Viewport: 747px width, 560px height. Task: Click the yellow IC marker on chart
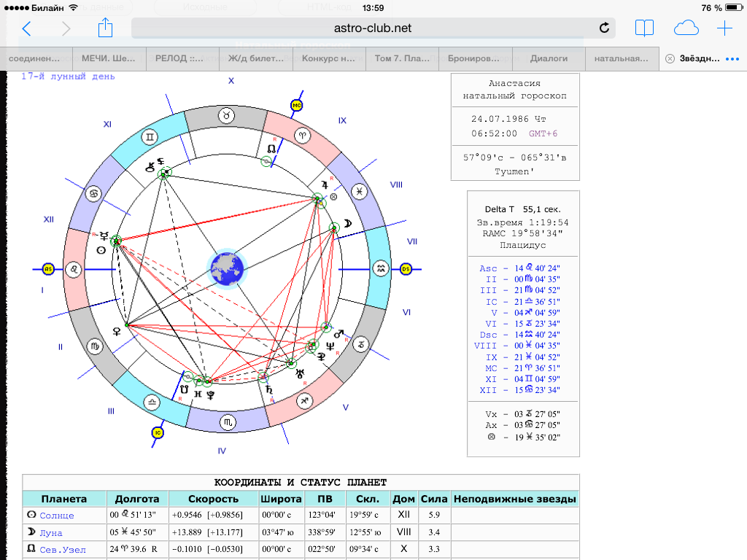tap(157, 432)
